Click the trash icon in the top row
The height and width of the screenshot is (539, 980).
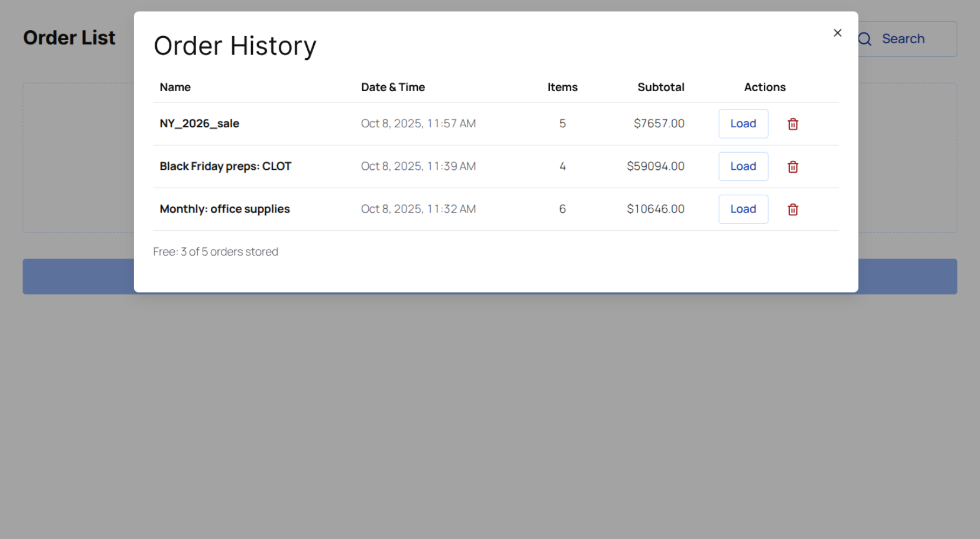[792, 124]
